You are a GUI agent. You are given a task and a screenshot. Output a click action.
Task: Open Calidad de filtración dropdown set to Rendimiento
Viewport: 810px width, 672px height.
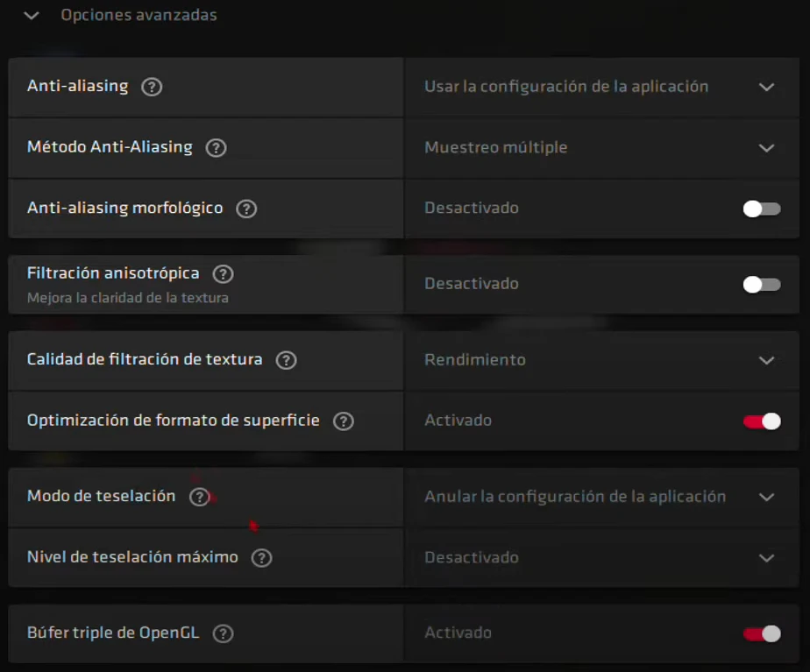pos(606,360)
